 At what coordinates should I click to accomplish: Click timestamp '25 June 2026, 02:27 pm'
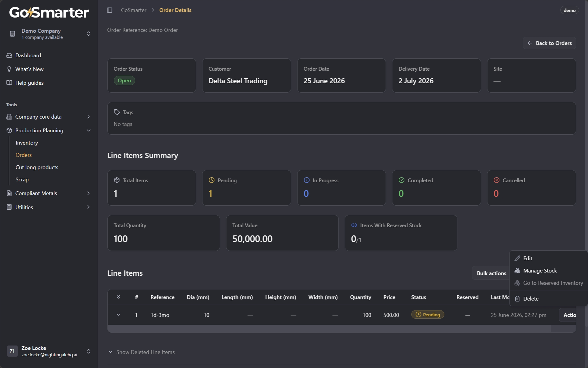coord(519,315)
